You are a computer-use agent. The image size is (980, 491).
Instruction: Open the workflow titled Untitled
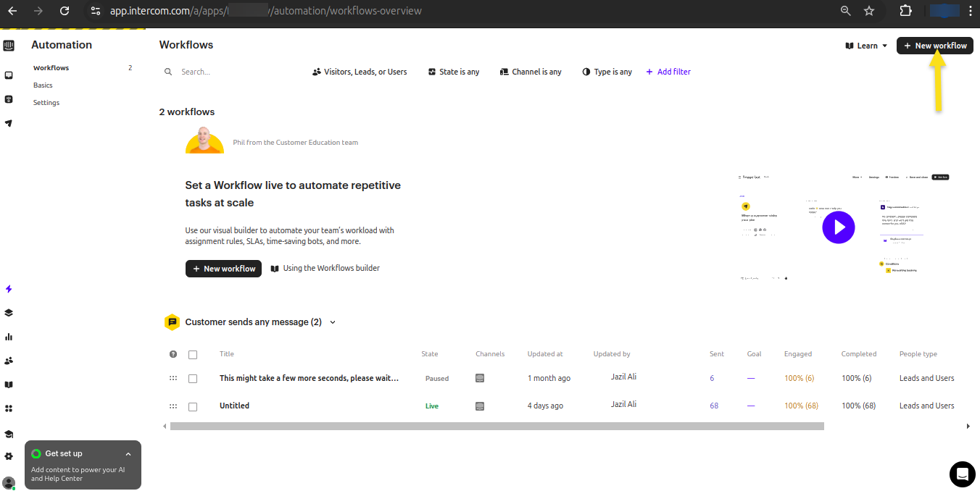[234, 406]
